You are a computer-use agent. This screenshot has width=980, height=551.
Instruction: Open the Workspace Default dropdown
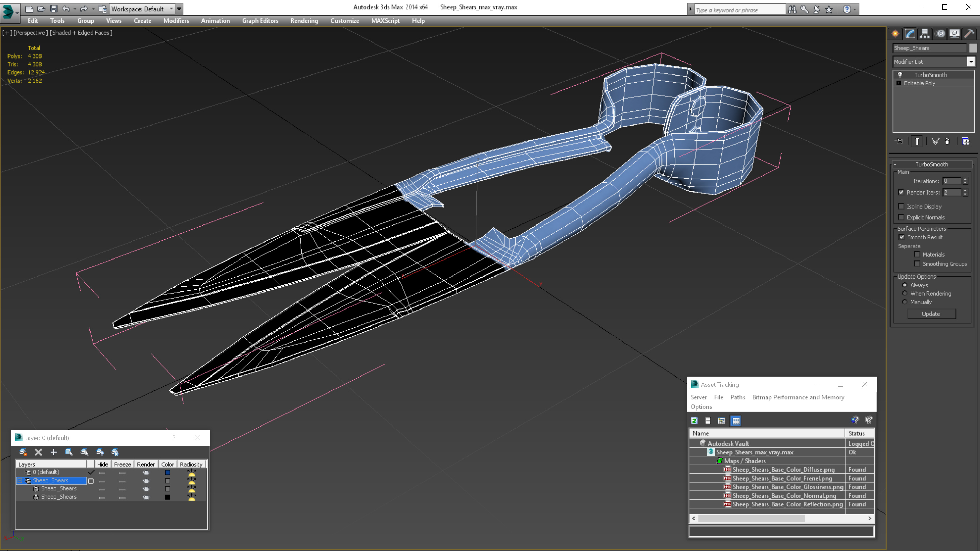tap(142, 9)
